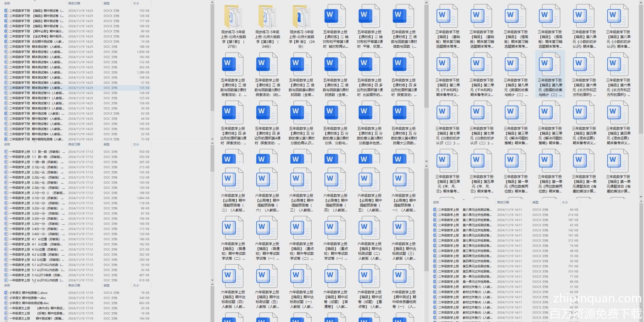Click scroll-down arrow of 二年级数学下册 list
The width and height of the screenshot is (644, 322).
pyautogui.click(x=212, y=139)
